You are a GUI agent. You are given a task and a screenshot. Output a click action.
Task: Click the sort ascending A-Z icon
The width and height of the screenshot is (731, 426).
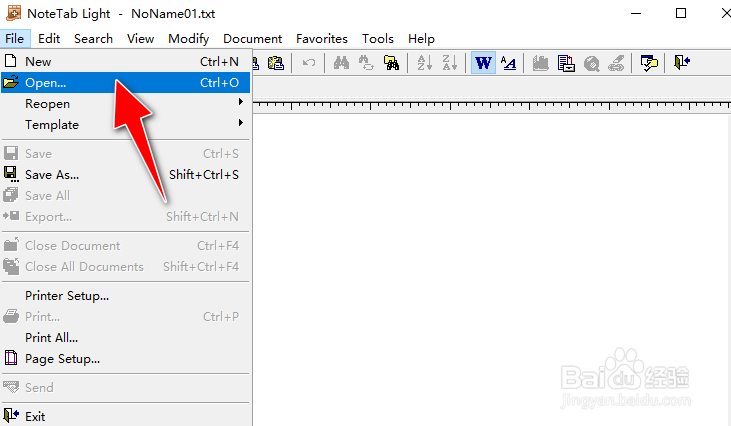(x=424, y=62)
